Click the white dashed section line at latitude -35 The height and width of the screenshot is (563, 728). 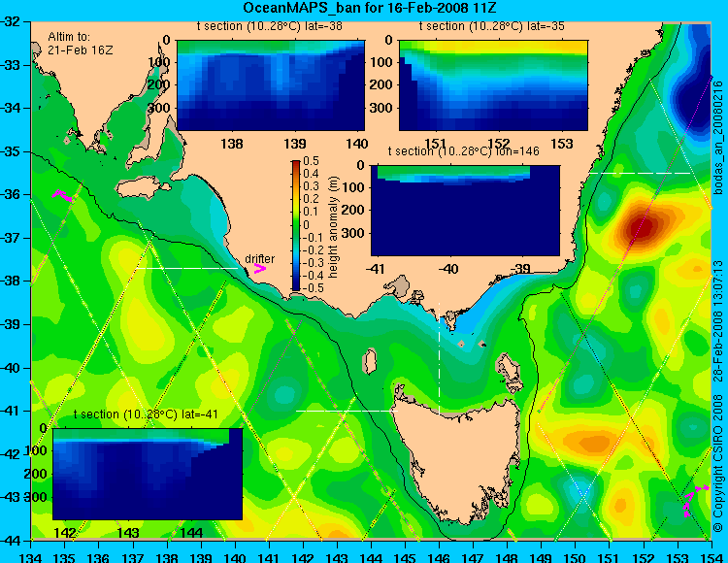click(640, 173)
